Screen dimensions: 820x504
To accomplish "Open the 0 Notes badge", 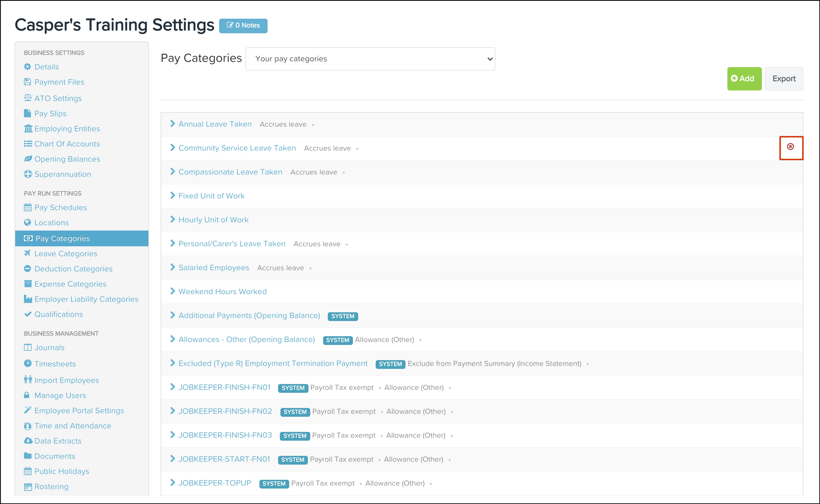I will coord(243,26).
